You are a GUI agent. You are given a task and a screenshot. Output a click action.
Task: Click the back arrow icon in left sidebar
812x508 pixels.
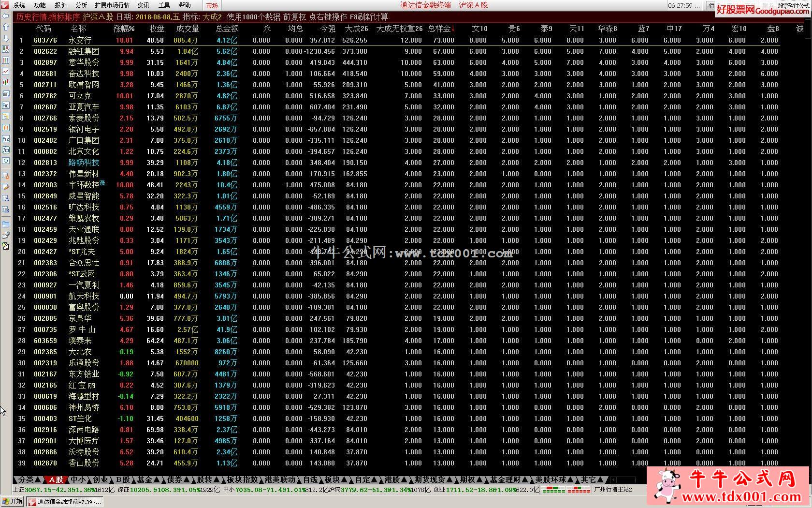pyautogui.click(x=5, y=16)
